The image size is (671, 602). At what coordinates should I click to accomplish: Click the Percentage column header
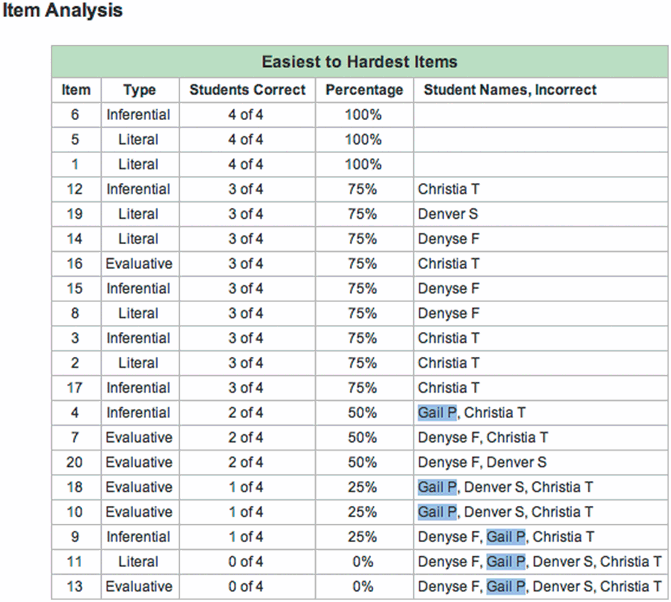click(364, 90)
